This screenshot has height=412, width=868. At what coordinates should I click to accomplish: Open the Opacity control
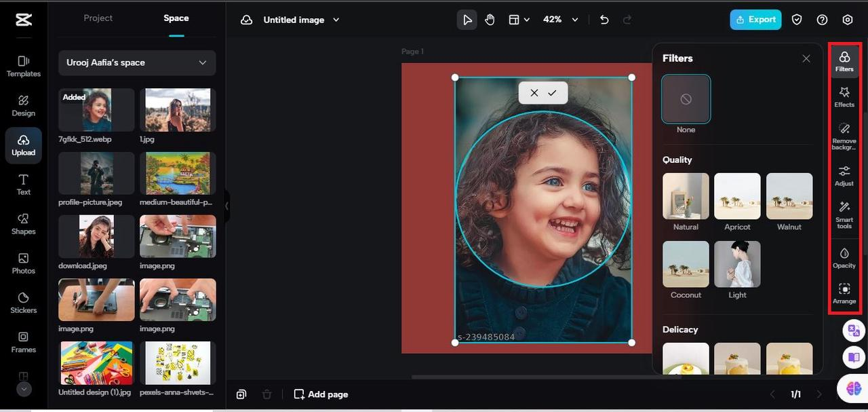pyautogui.click(x=844, y=258)
